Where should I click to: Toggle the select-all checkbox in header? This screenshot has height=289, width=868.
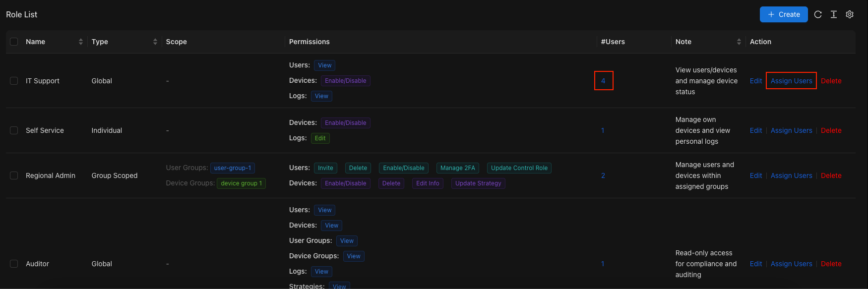(14, 42)
